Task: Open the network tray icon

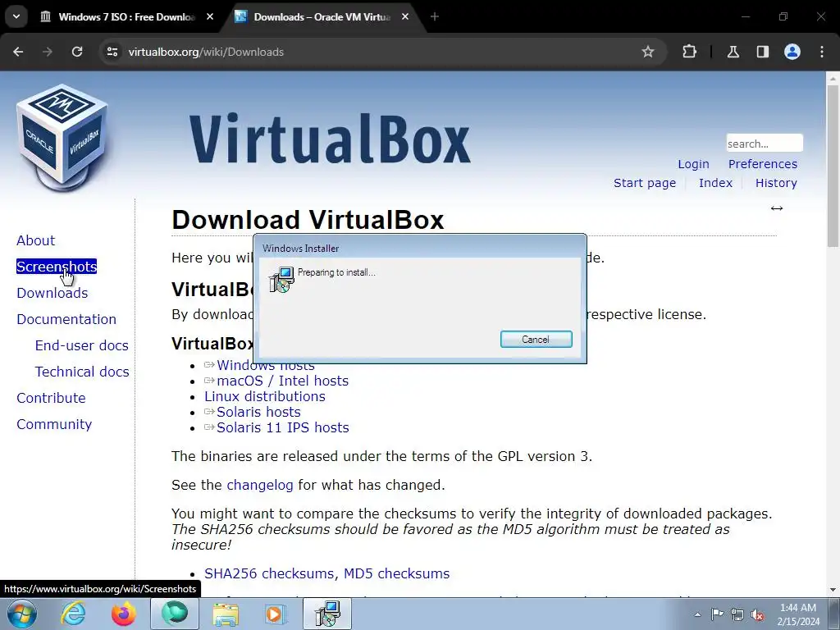Action: (737, 614)
